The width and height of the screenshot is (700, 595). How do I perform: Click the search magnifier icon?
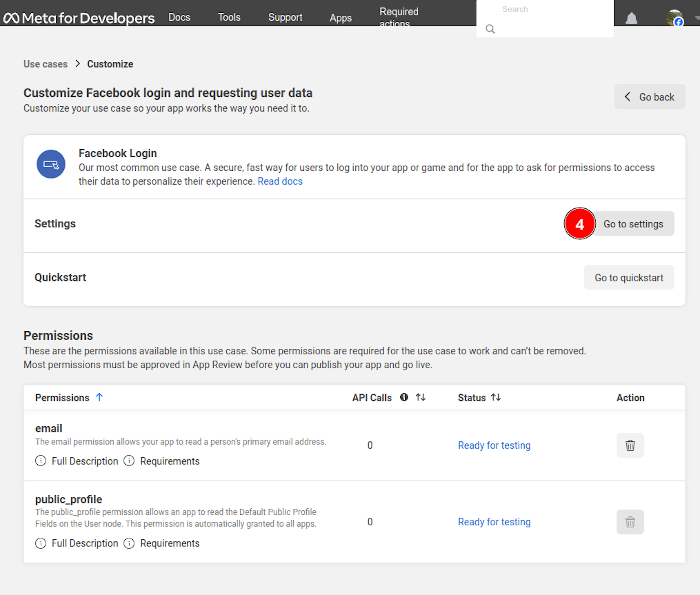pos(490,29)
